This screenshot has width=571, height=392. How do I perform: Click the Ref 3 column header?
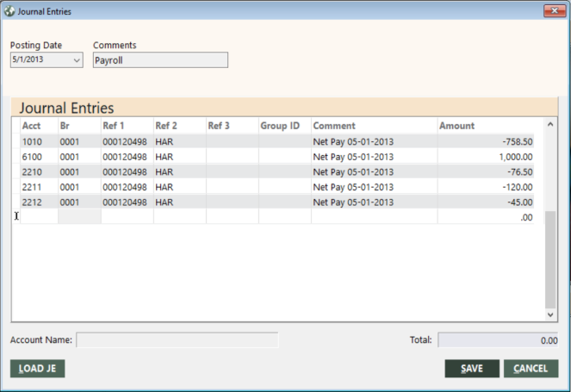(x=233, y=126)
